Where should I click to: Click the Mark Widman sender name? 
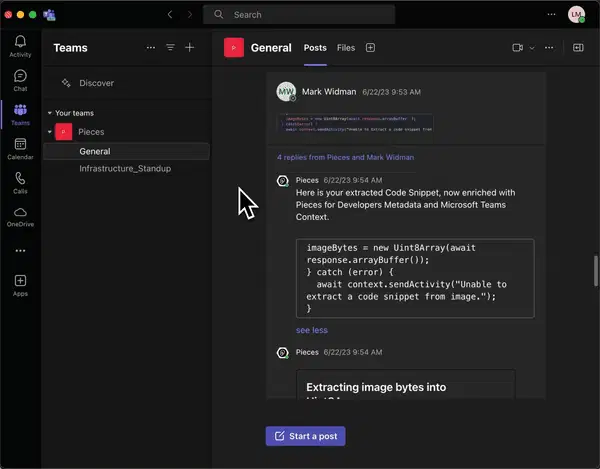[329, 92]
